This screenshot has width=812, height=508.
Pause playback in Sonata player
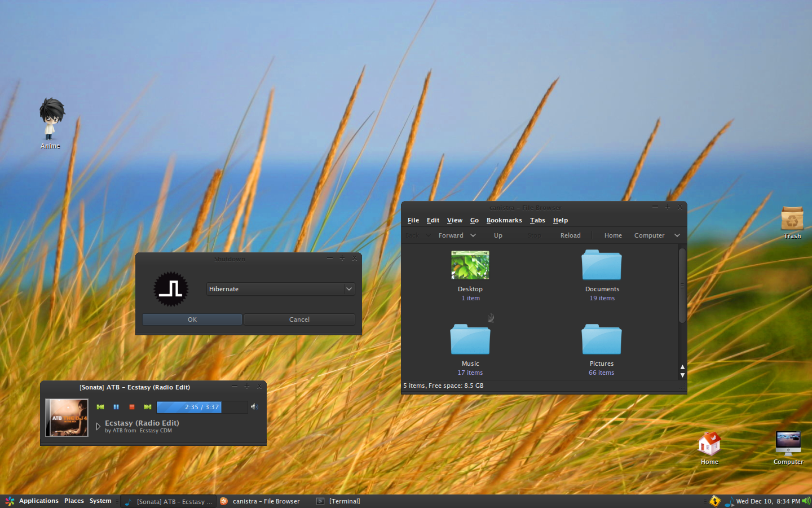pos(116,407)
